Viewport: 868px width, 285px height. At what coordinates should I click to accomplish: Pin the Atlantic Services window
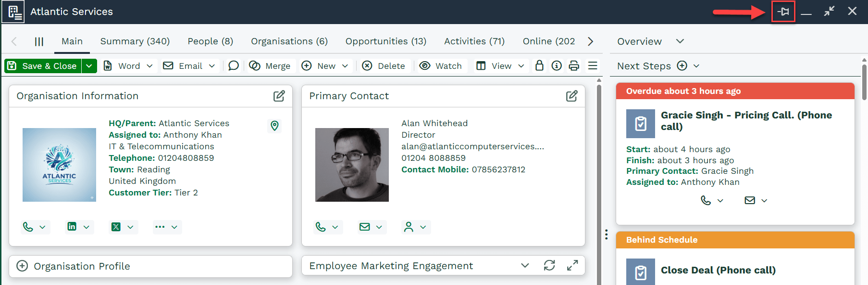tap(783, 12)
